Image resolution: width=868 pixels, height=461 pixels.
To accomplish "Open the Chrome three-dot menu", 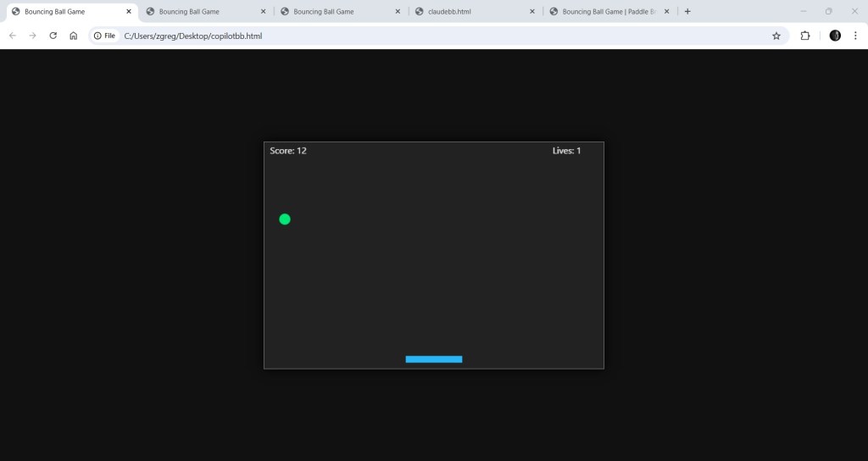I will point(856,36).
